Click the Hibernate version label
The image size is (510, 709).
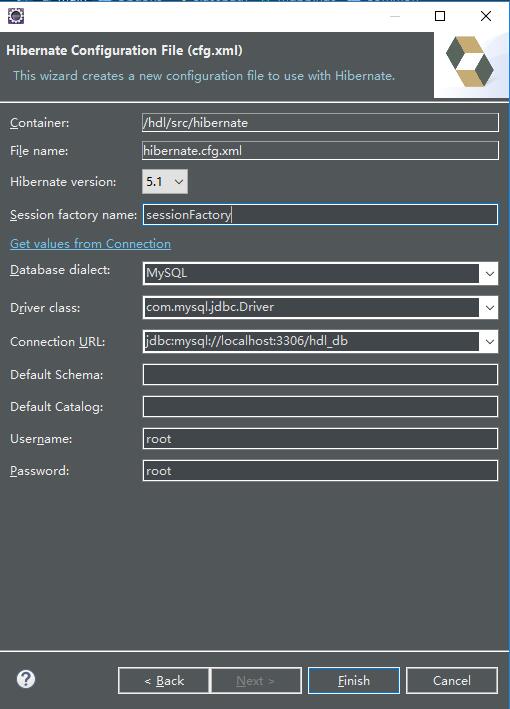tap(63, 182)
